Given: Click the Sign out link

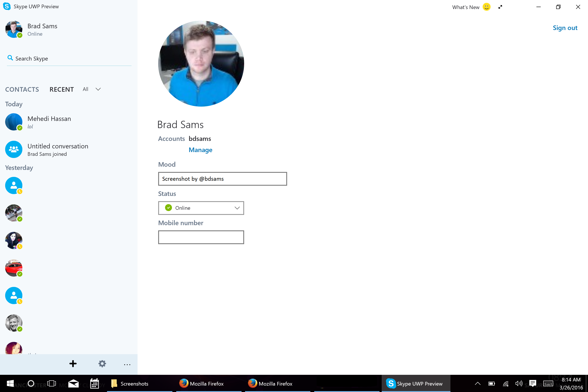Looking at the screenshot, I should tap(565, 28).
